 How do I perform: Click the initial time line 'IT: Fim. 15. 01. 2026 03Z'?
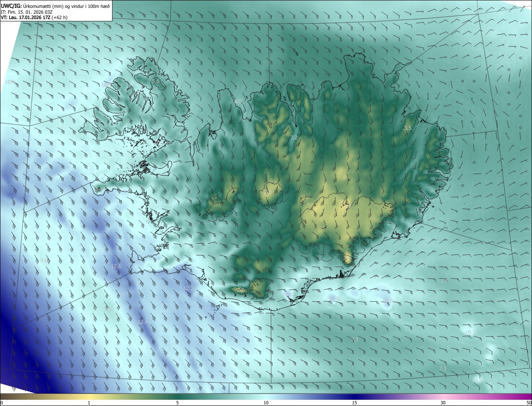click(26, 12)
